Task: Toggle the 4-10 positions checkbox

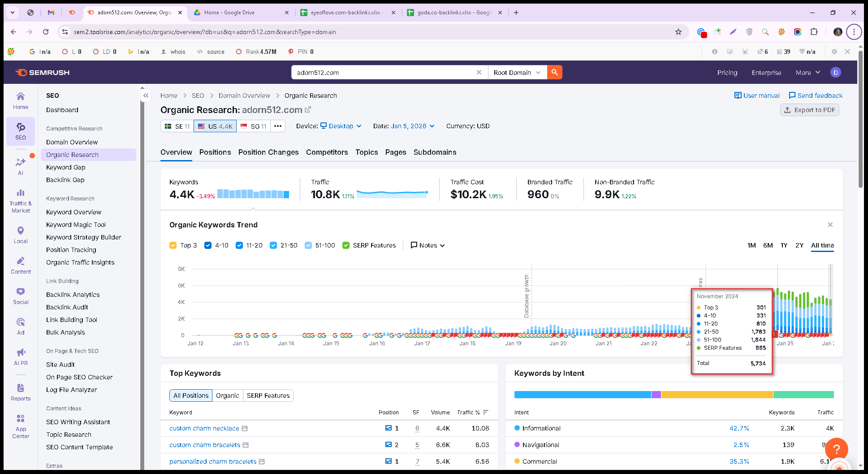Action: click(208, 245)
